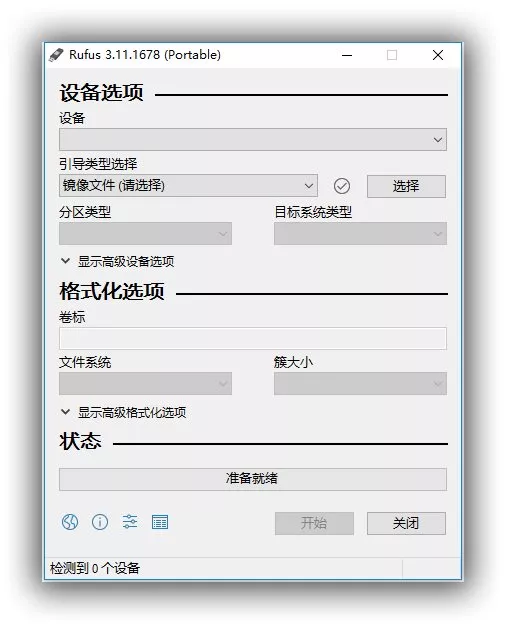Click the Rufus USB title bar icon
This screenshot has width=506, height=624.
tap(56, 55)
